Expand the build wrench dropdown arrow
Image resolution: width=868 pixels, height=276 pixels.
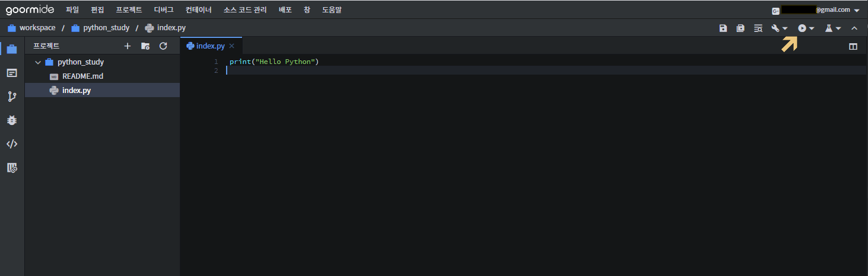tap(785, 28)
